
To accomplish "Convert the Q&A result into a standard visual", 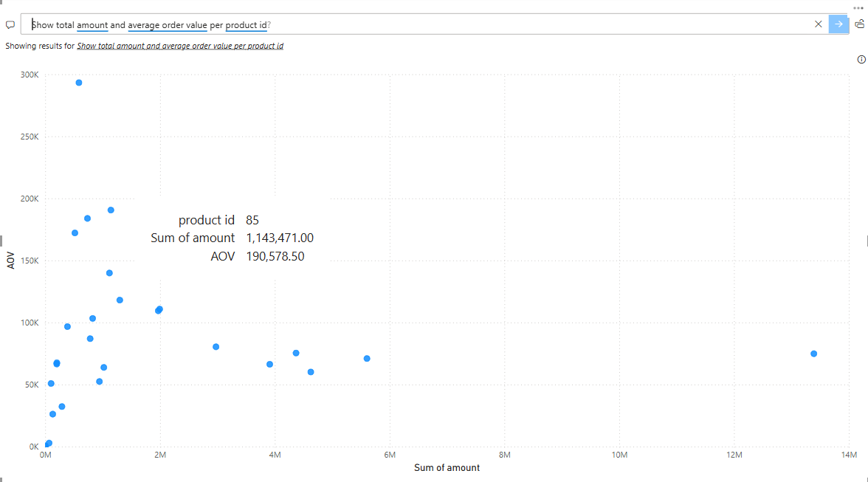I will point(860,24).
